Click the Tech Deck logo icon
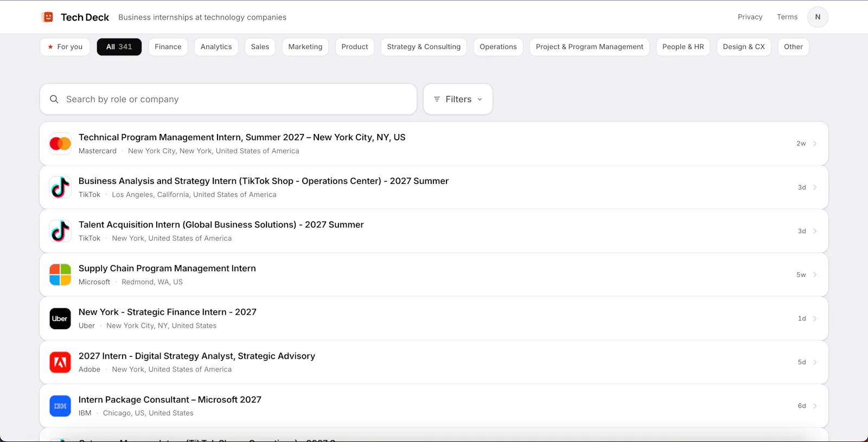This screenshot has height=442, width=868. 48,17
